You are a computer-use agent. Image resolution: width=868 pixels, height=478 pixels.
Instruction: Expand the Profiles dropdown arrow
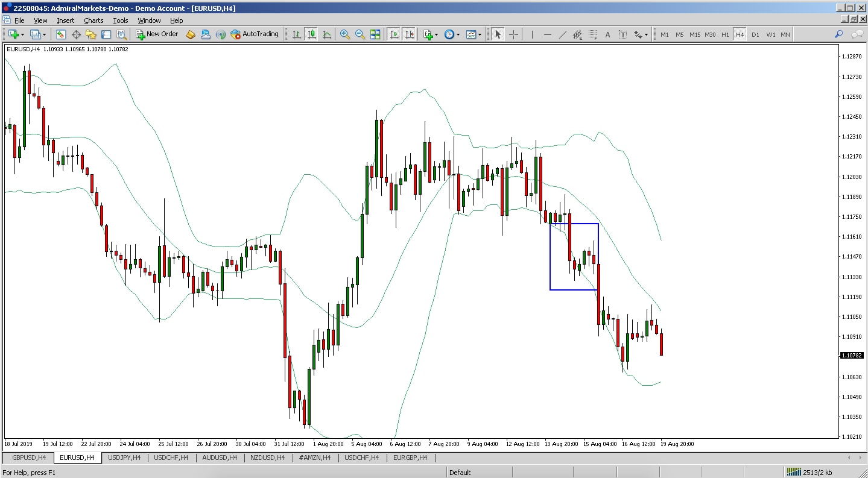[x=45, y=35]
